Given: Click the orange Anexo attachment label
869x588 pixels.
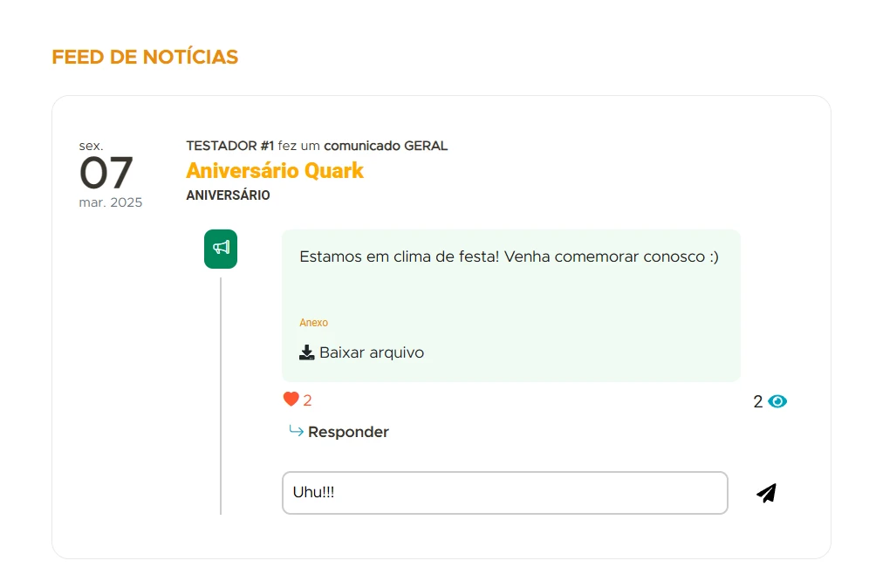Looking at the screenshot, I should tap(313, 323).
